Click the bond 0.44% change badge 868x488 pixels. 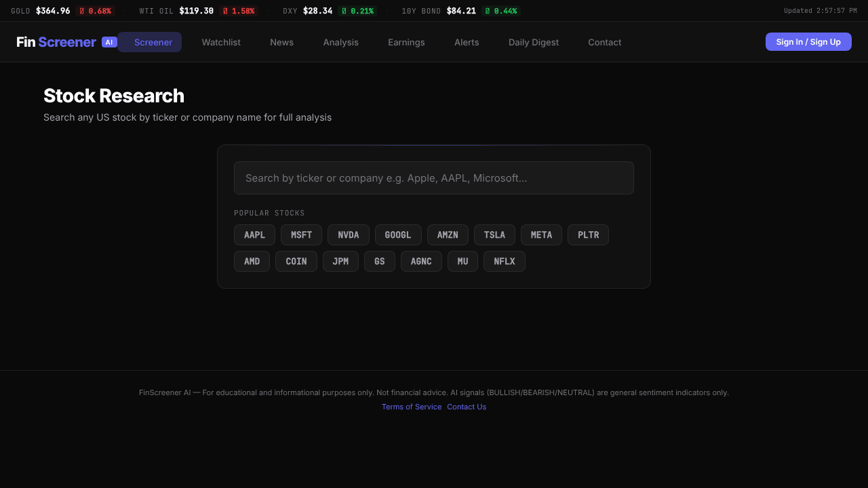500,11
